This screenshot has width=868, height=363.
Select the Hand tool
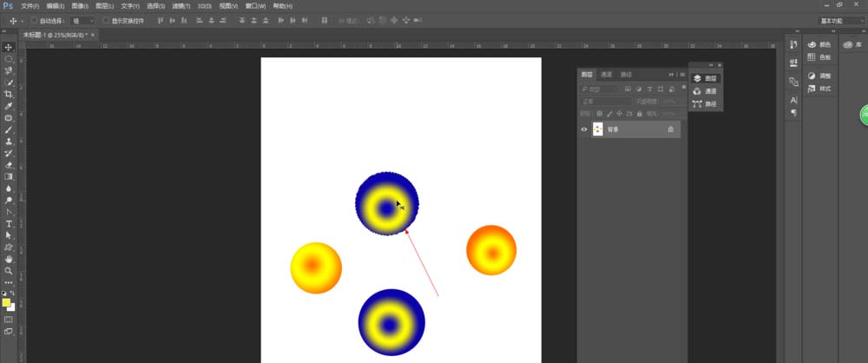(9, 259)
